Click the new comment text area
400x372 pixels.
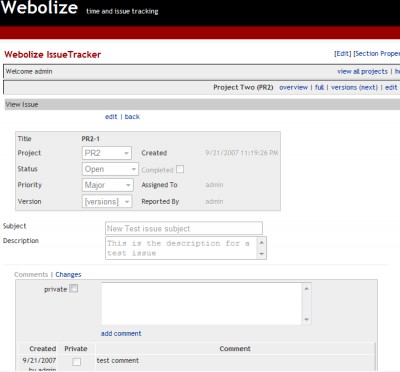[202, 304]
